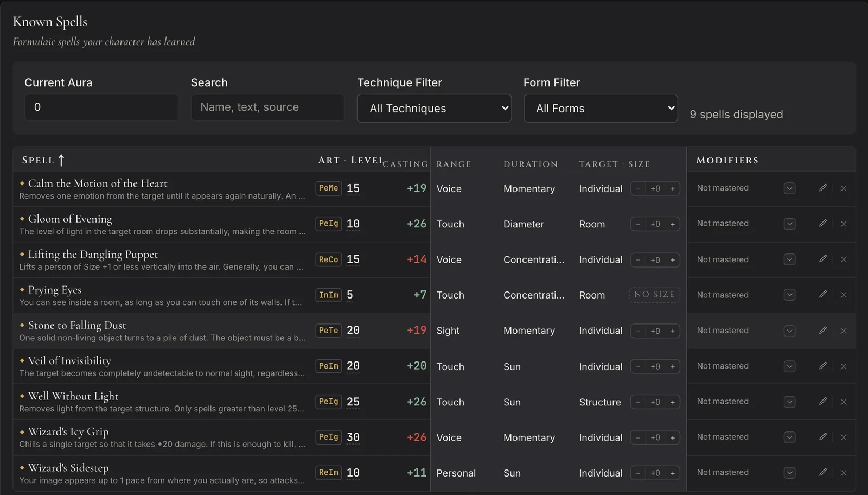Click the Duration column header
This screenshot has width=868, height=495.
tap(530, 164)
